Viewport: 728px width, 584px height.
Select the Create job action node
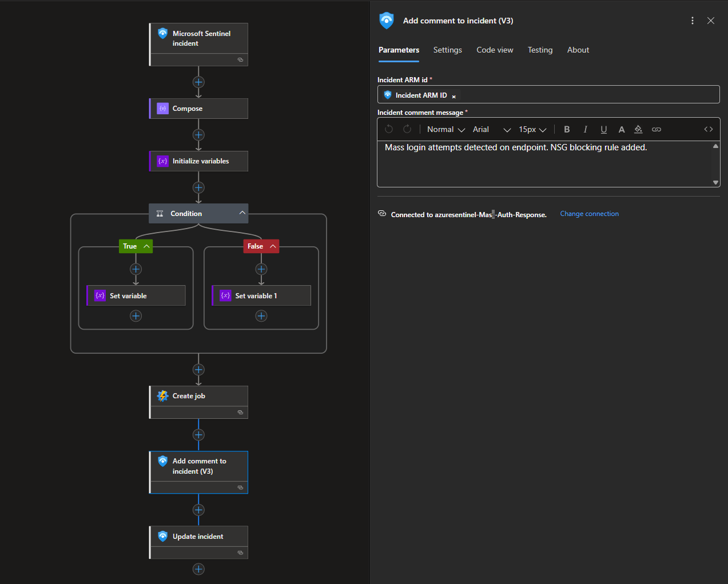pos(198,396)
